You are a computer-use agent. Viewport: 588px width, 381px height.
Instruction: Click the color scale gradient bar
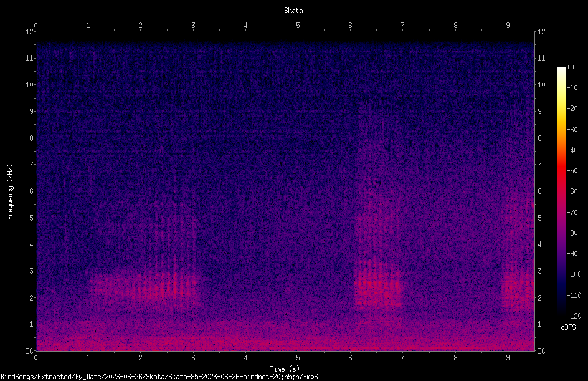(x=561, y=191)
